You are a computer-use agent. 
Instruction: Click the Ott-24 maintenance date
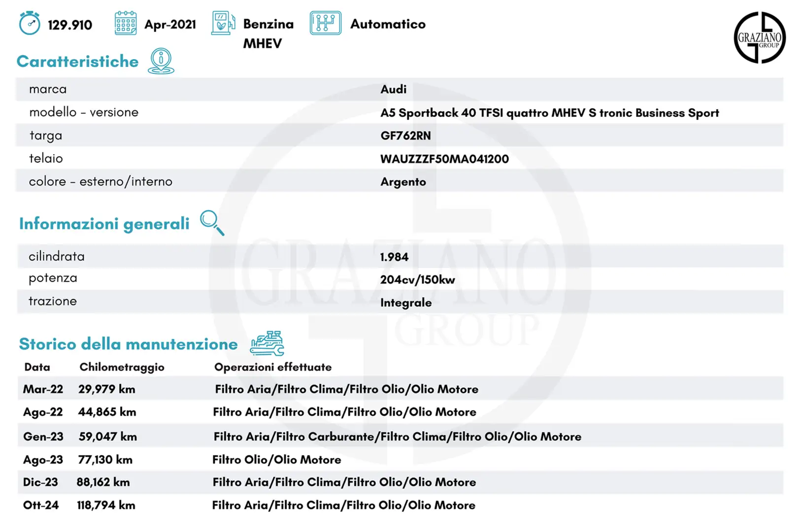pos(40,505)
